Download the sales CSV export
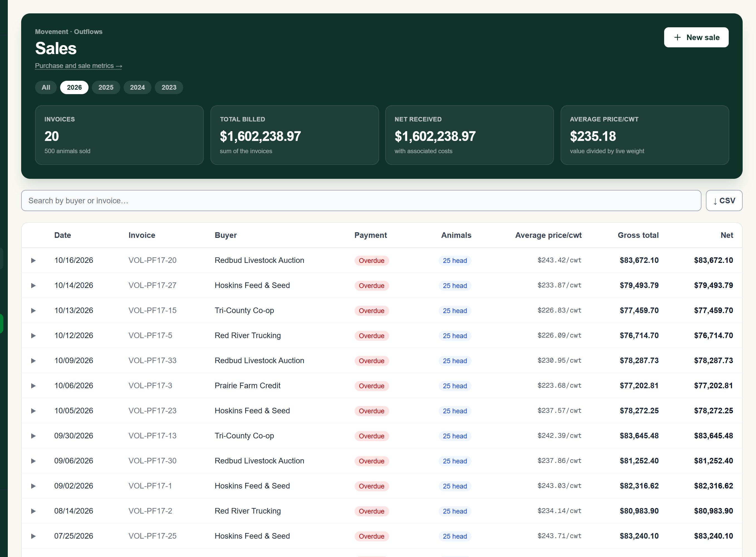 [724, 201]
